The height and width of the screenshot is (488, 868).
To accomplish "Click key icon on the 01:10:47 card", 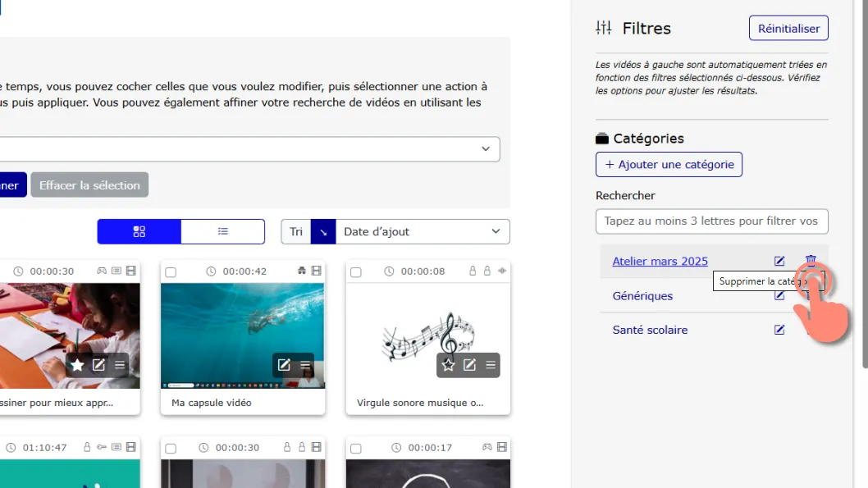I will [102, 447].
